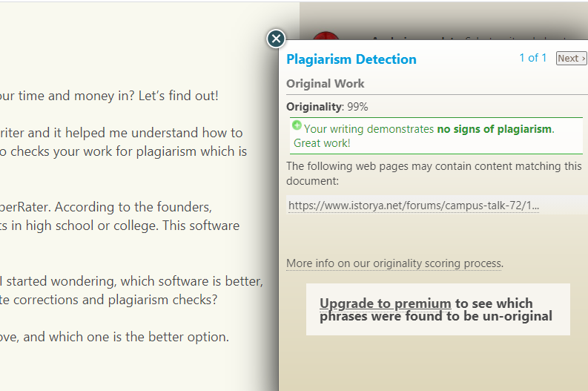Open the istorya.net forums matching link
The height and width of the screenshot is (391, 588).
[x=414, y=206]
